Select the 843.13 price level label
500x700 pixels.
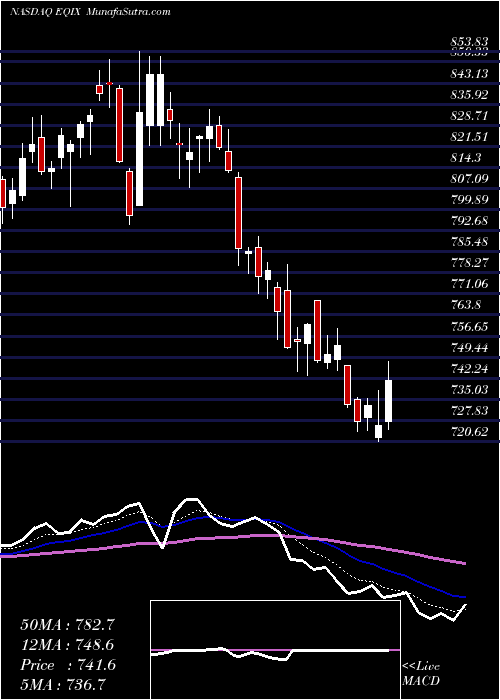tap(469, 74)
